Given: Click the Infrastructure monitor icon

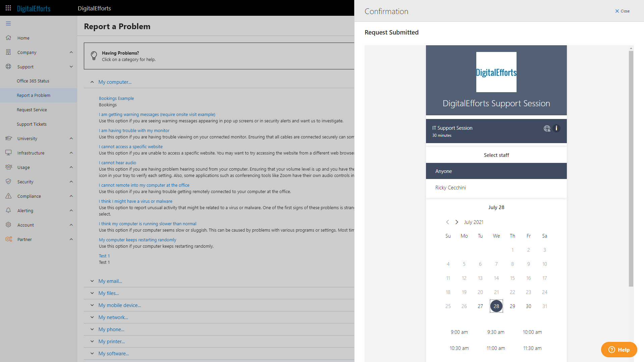Looking at the screenshot, I should coord(8,153).
